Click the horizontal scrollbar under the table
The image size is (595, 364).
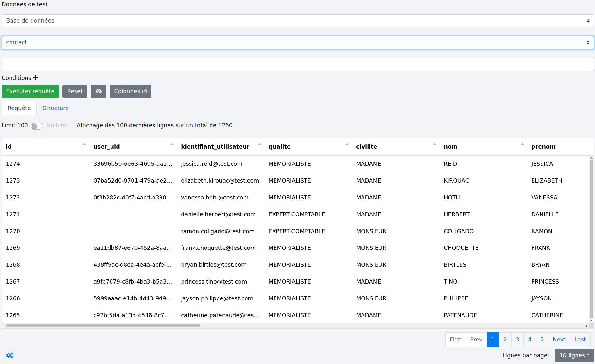pos(103,325)
